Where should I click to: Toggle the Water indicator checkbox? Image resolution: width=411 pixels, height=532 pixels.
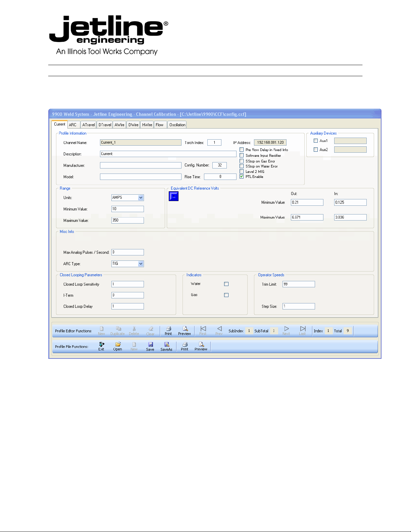226,284
